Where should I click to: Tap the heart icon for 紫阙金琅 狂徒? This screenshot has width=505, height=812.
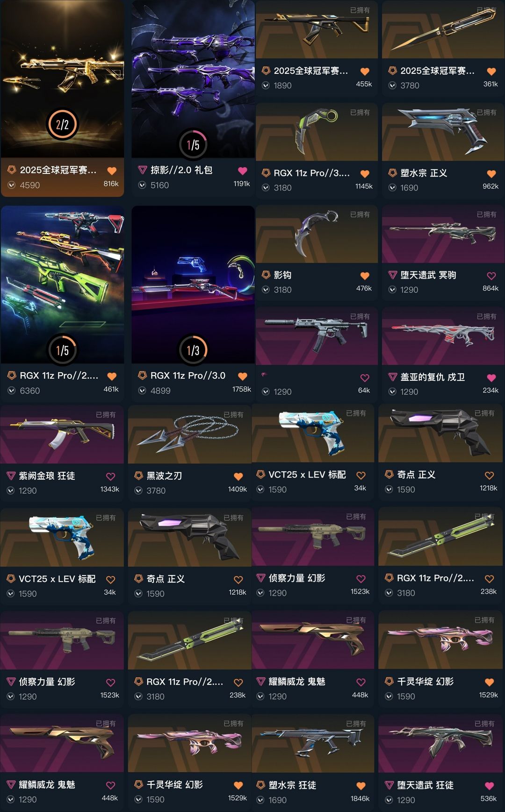[110, 477]
